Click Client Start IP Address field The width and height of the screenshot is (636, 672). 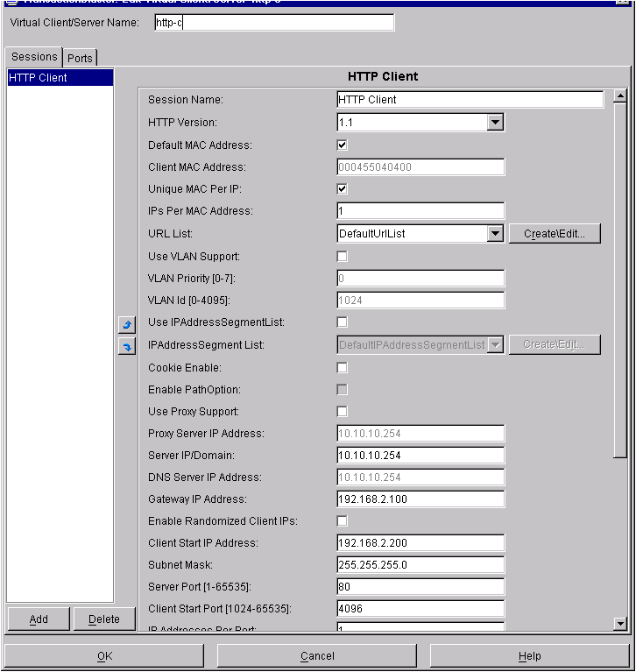[x=420, y=542]
